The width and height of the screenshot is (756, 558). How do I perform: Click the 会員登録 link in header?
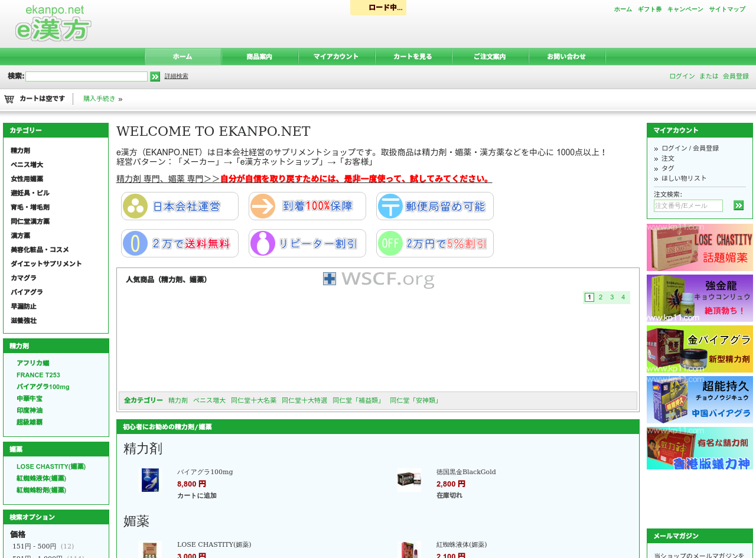coord(736,76)
